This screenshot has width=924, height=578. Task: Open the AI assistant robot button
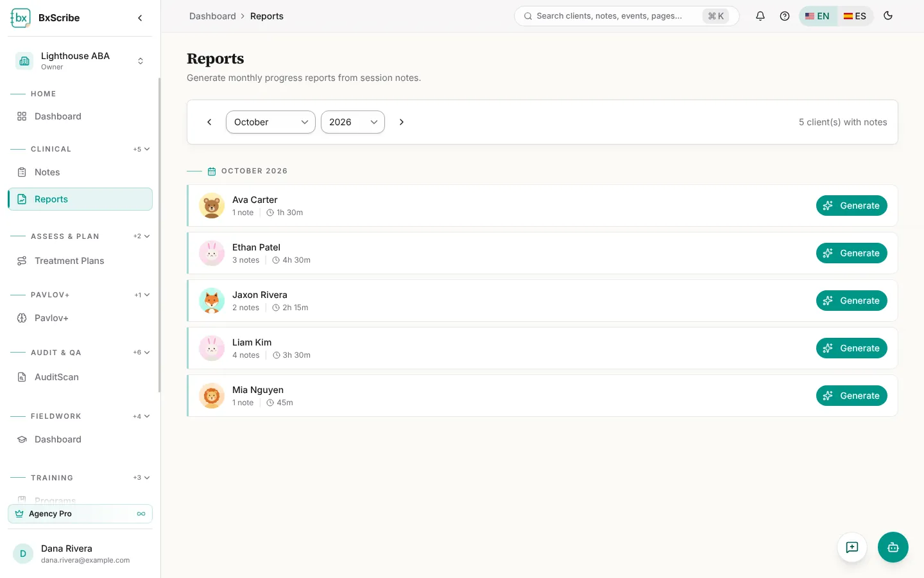[x=893, y=547]
